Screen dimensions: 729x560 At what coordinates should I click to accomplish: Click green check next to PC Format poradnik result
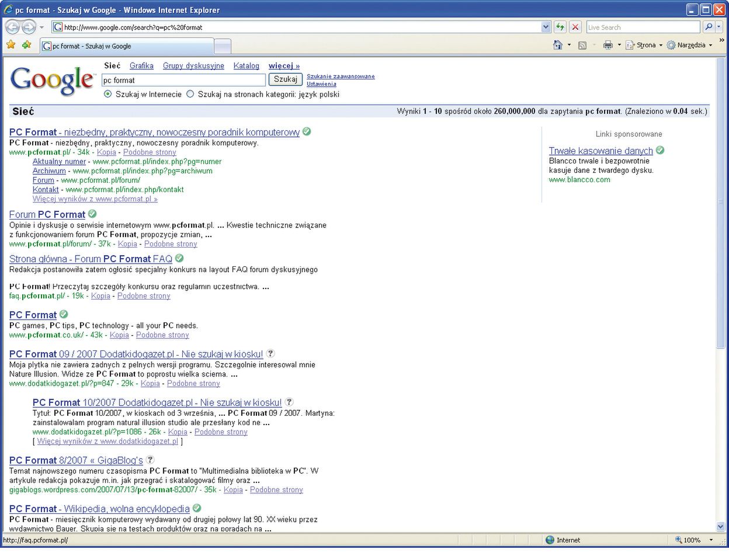click(307, 131)
